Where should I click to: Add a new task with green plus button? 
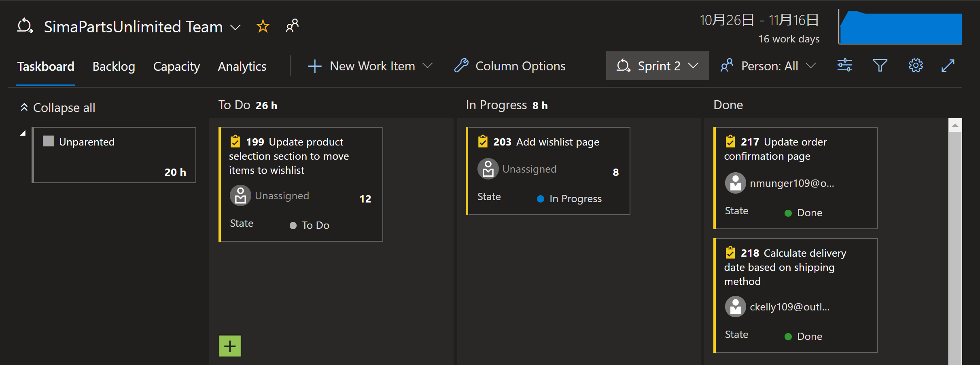(x=230, y=346)
